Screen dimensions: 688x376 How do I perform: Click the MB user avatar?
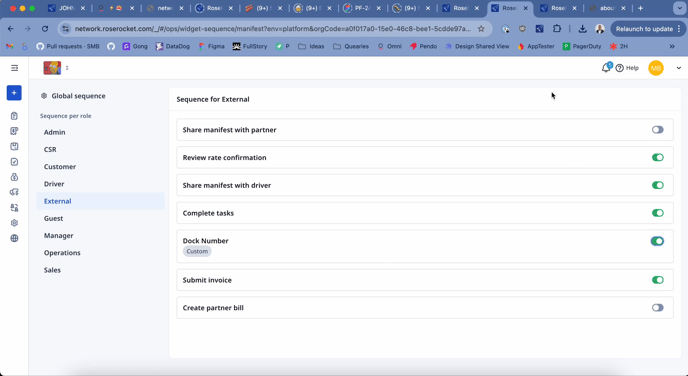pyautogui.click(x=656, y=68)
